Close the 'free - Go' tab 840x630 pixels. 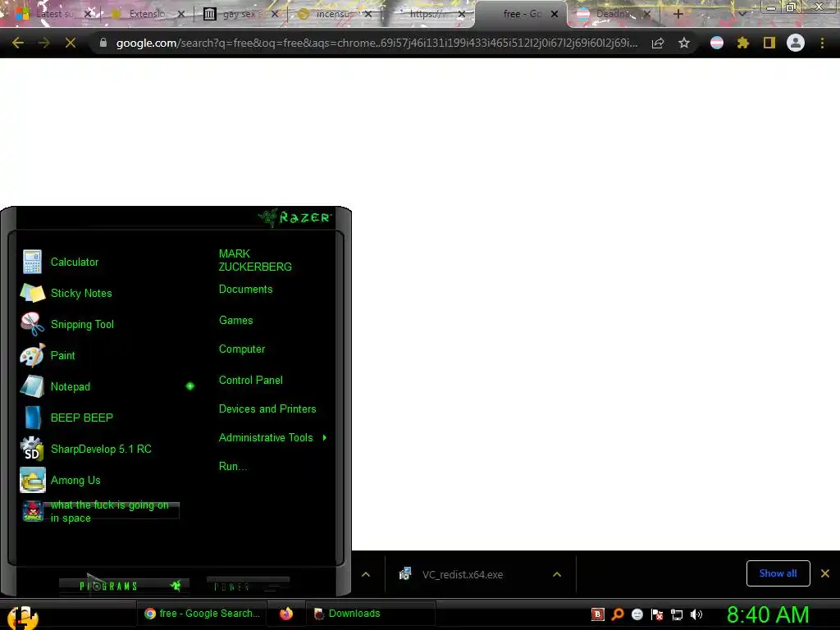(555, 14)
